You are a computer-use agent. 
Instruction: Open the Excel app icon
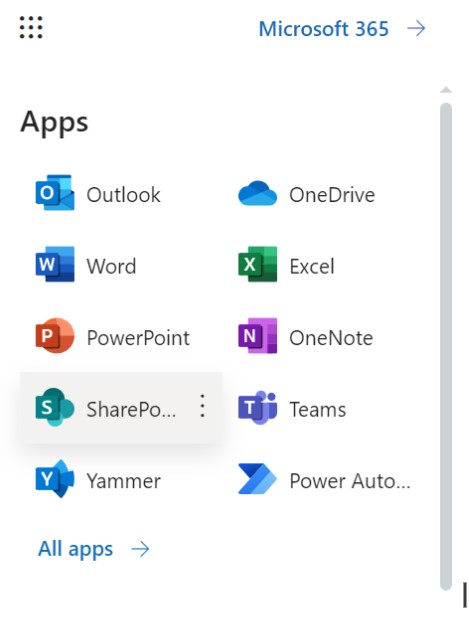[257, 264]
